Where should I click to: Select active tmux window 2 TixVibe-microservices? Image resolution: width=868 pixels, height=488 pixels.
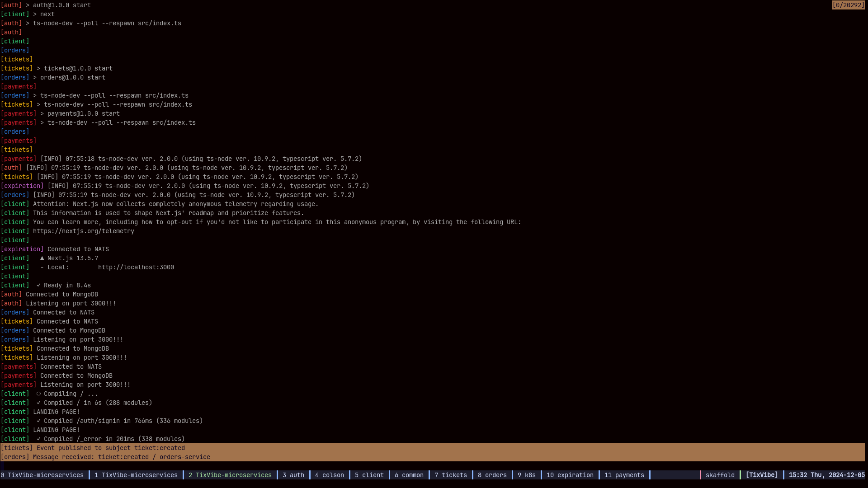pos(230,475)
